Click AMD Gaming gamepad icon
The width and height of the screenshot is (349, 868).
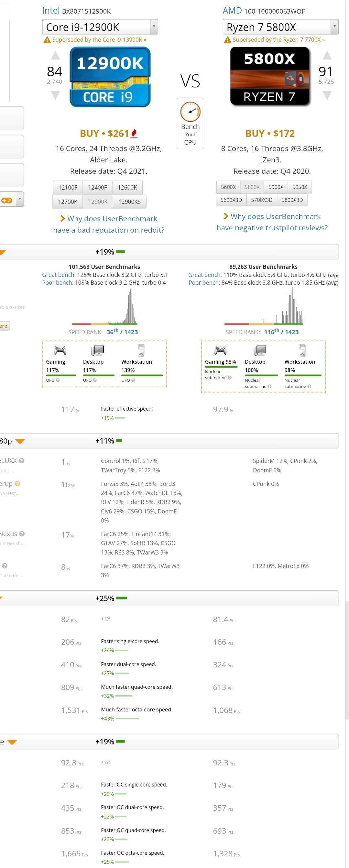click(221, 350)
